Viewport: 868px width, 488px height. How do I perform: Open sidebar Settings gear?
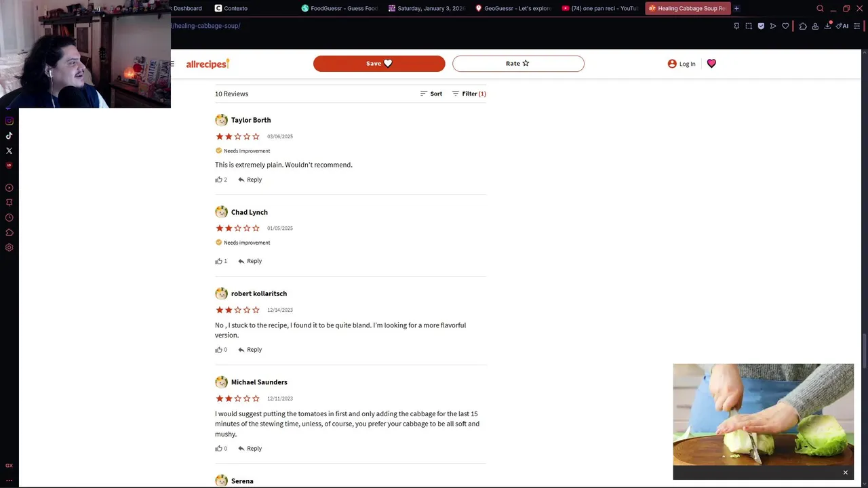click(x=9, y=247)
